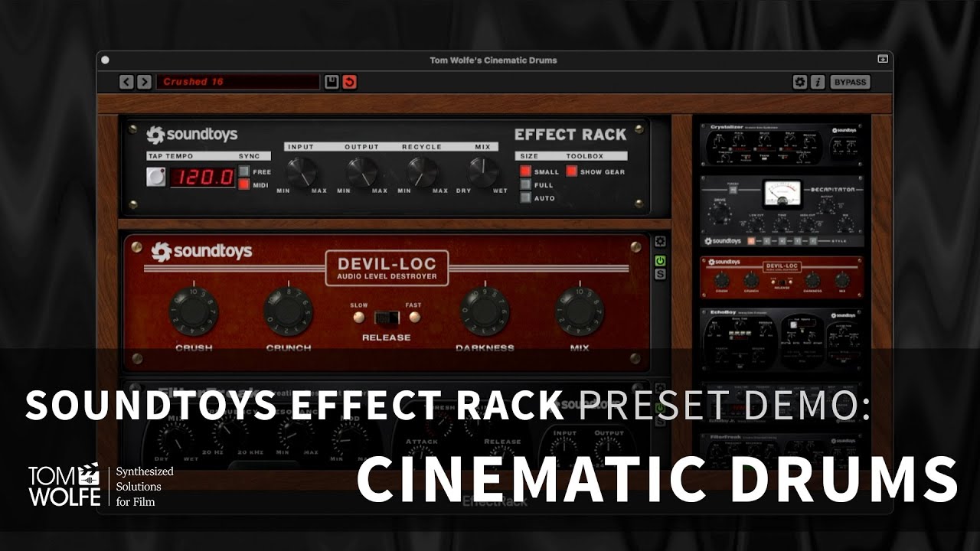Toggle the Devil-Loc RELEASE slow/fast switch
The width and height of the screenshot is (980, 551).
click(387, 317)
